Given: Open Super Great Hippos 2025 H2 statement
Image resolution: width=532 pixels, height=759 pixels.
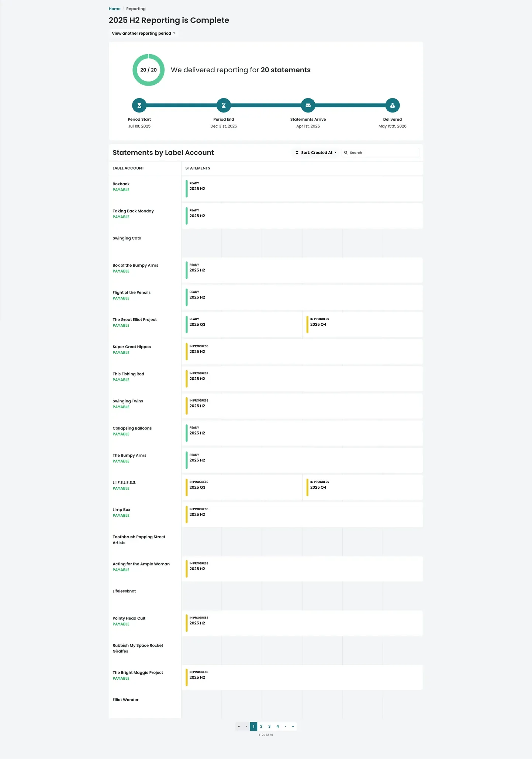Looking at the screenshot, I should [x=303, y=352].
